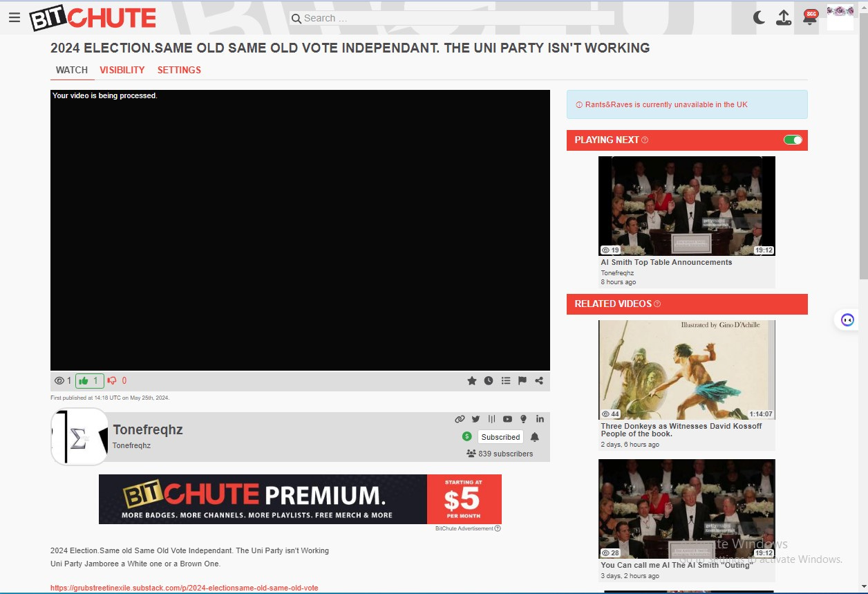
Task: Open You Can call me Al title
Action: tap(676, 565)
